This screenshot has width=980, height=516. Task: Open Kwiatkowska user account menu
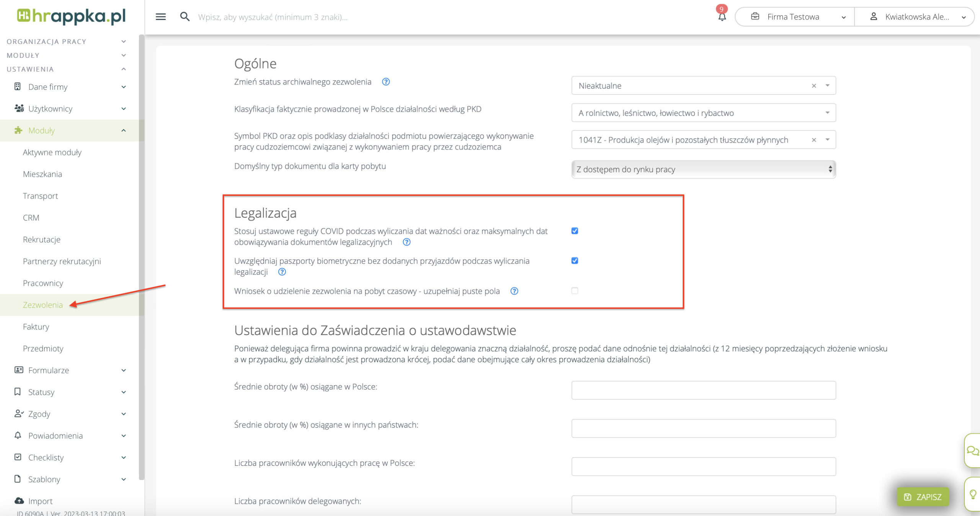tap(916, 17)
